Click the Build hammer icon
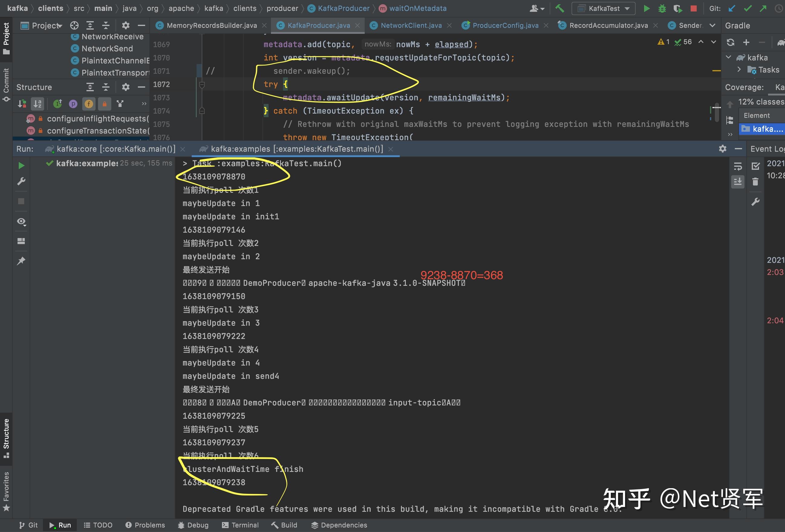 [560, 8]
